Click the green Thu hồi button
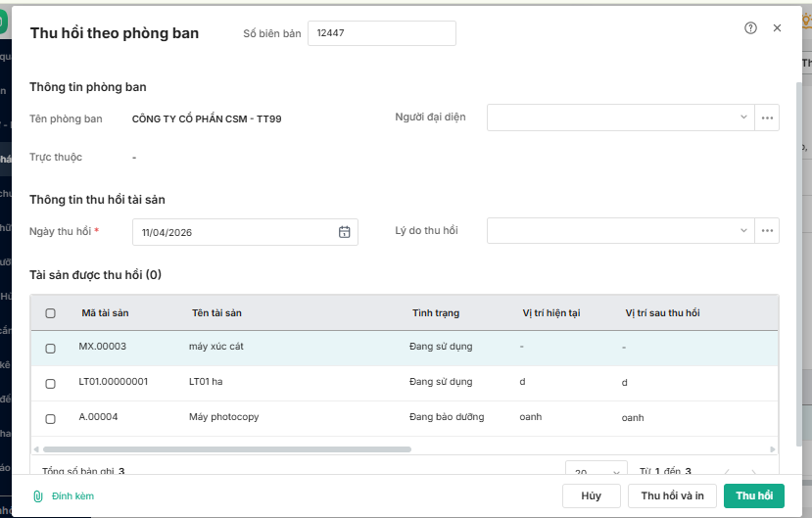This screenshot has width=812, height=518. [x=753, y=495]
